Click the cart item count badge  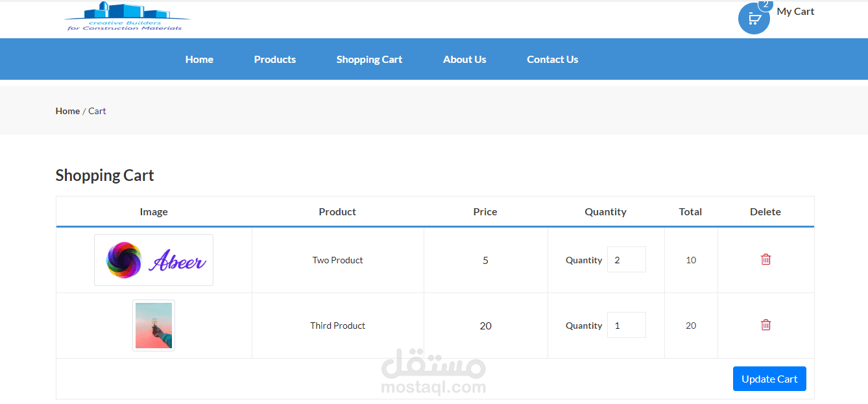(766, 5)
